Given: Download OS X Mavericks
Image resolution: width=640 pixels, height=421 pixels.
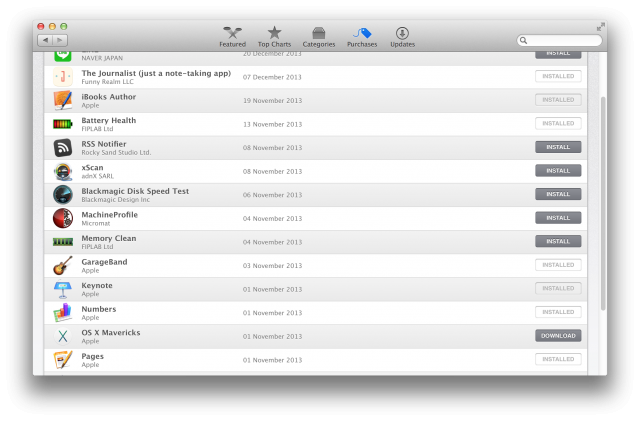Looking at the screenshot, I should (558, 336).
